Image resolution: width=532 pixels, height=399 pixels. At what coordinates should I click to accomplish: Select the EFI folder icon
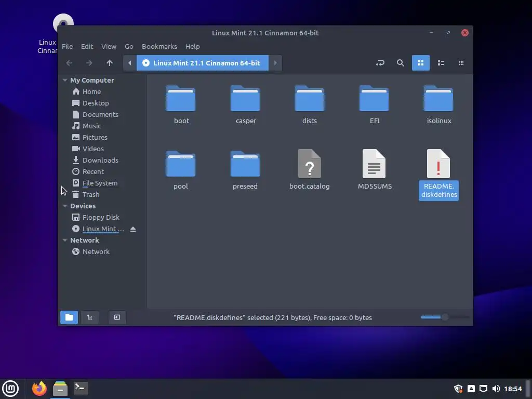[374, 98]
